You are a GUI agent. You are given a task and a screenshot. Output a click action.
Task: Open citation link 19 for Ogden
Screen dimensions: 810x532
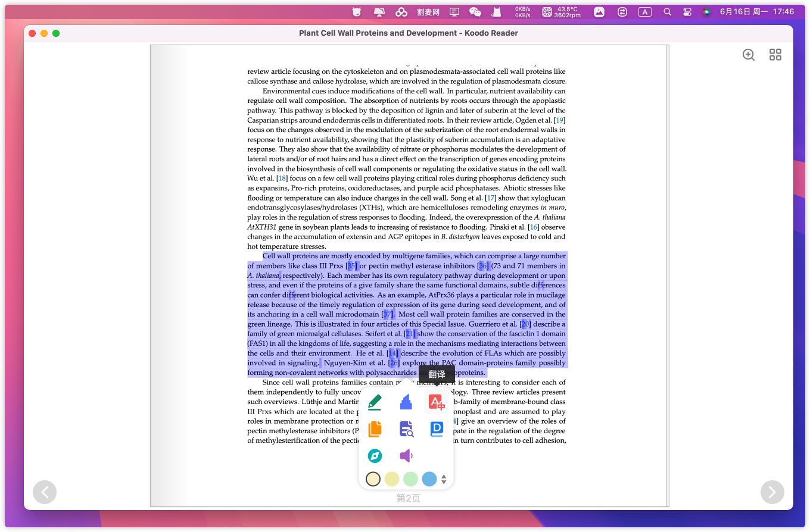(x=559, y=120)
